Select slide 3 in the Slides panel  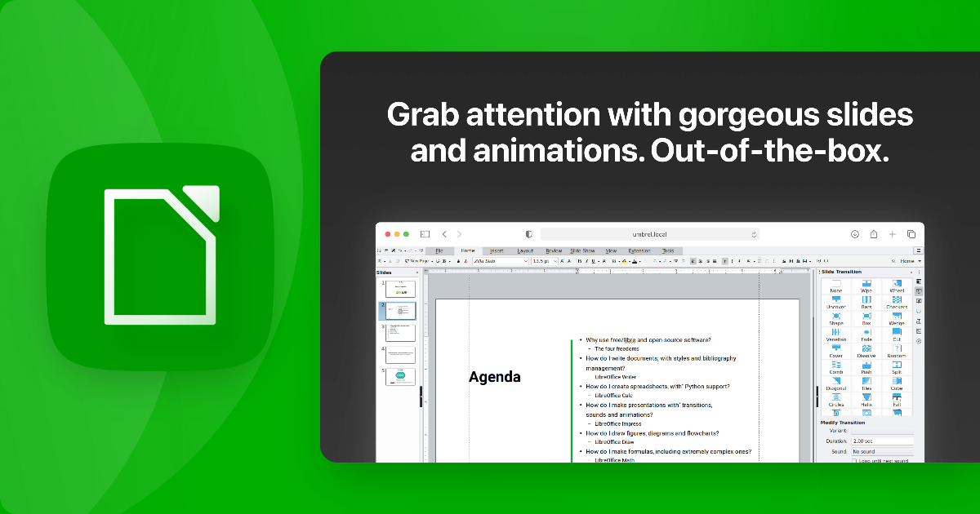click(400, 332)
